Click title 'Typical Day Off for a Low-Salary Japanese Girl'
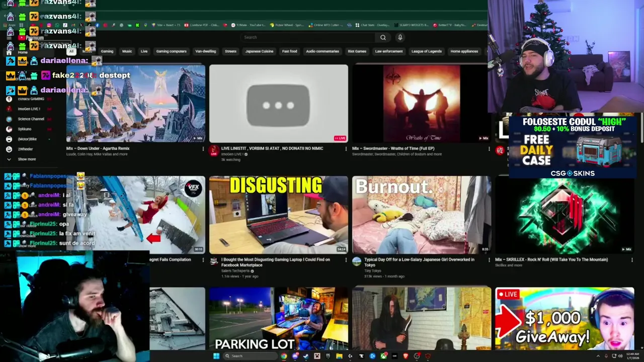The image size is (644, 362). [x=419, y=262]
